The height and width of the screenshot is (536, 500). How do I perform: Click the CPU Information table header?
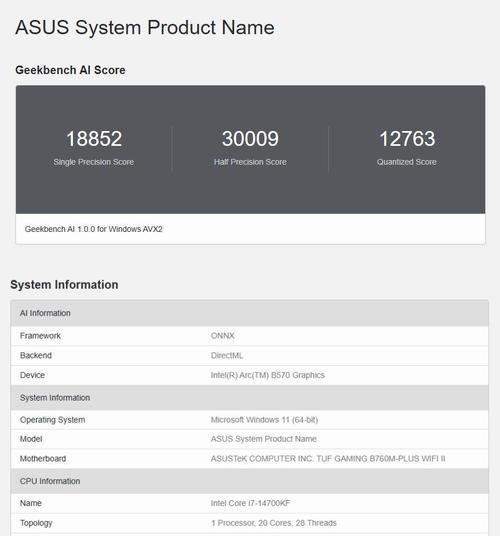click(x=249, y=481)
